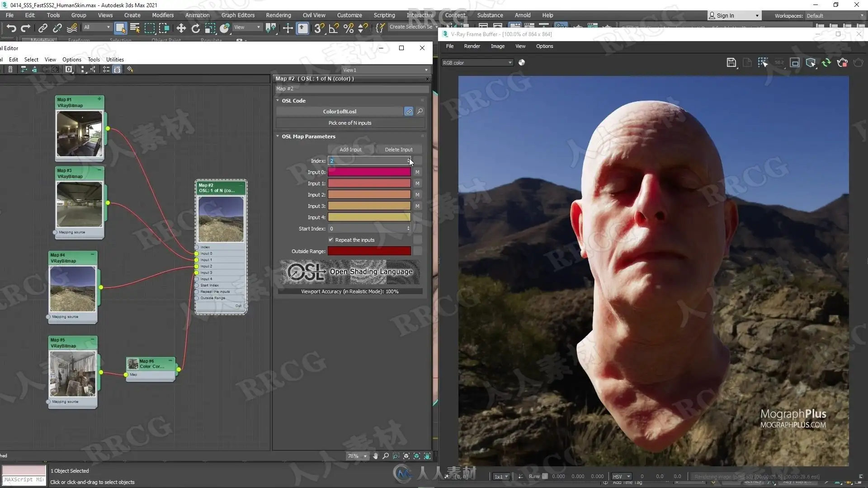Collapse the OSL Map Parameters rollout
This screenshot has width=868, height=488.
tap(278, 136)
